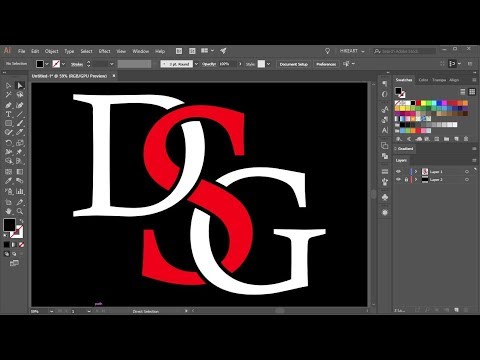Click the Document Setup button
Image resolution: width=480 pixels, height=360 pixels.
click(x=294, y=64)
